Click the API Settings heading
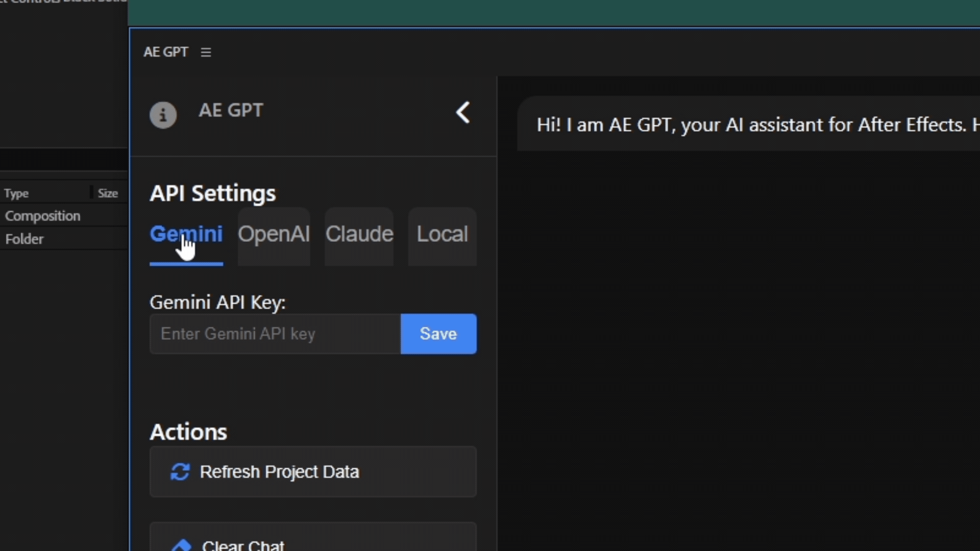This screenshot has height=551, width=980. point(212,193)
